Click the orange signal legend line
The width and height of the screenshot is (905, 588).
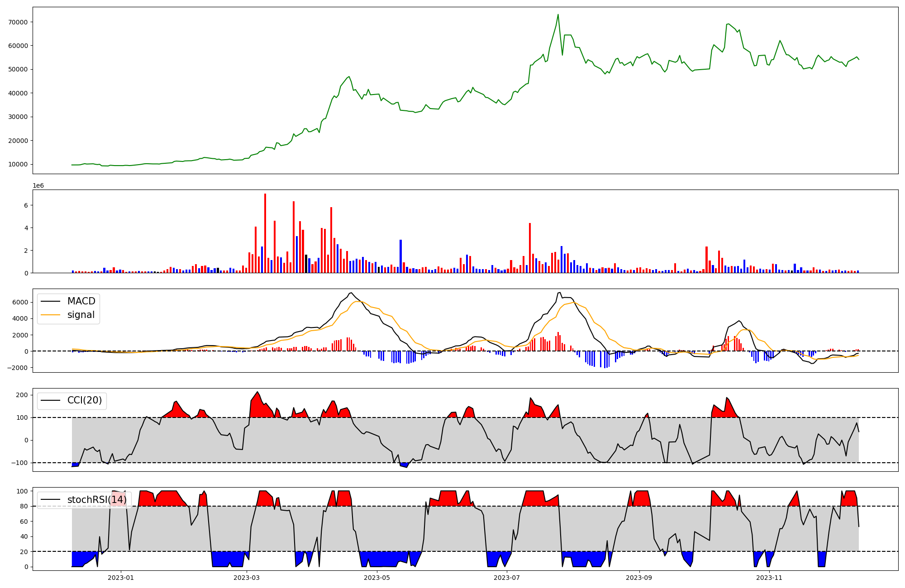point(50,315)
